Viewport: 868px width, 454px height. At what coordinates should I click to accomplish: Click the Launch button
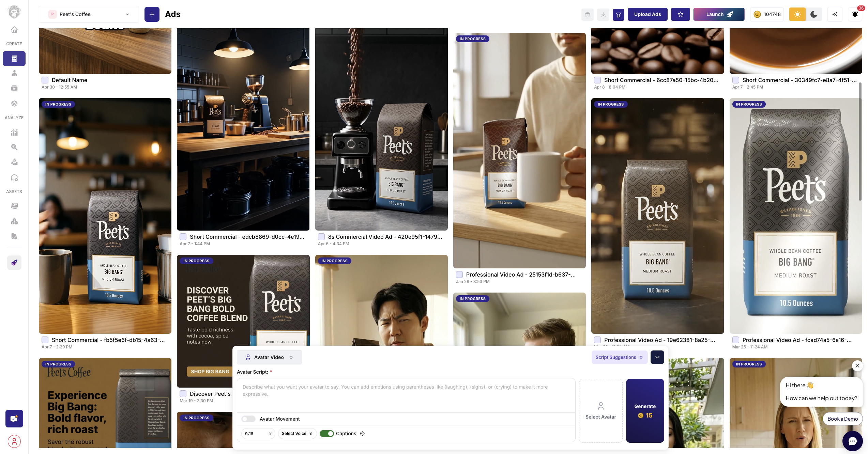[x=719, y=14]
